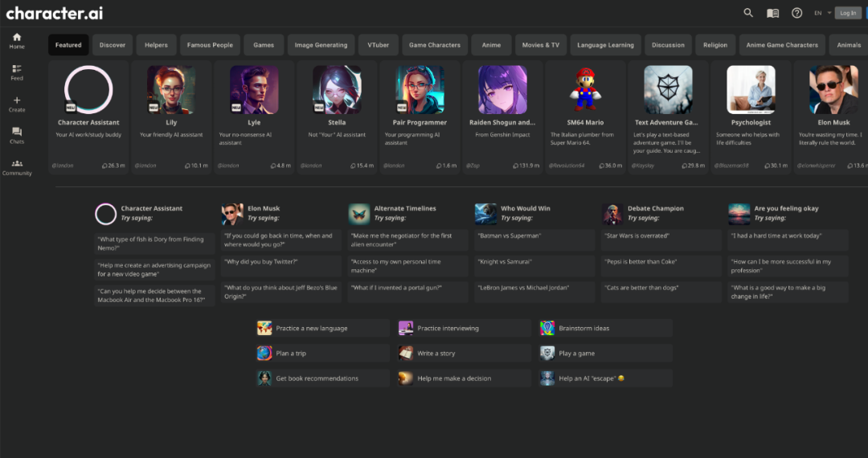The width and height of the screenshot is (868, 458).
Task: Select the Featured category tab
Action: coord(68,45)
